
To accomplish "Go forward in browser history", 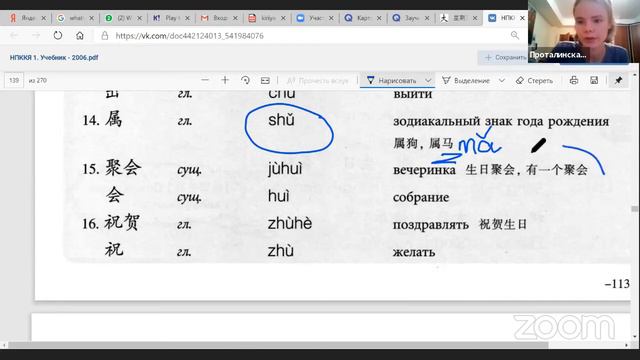I will tap(36, 36).
